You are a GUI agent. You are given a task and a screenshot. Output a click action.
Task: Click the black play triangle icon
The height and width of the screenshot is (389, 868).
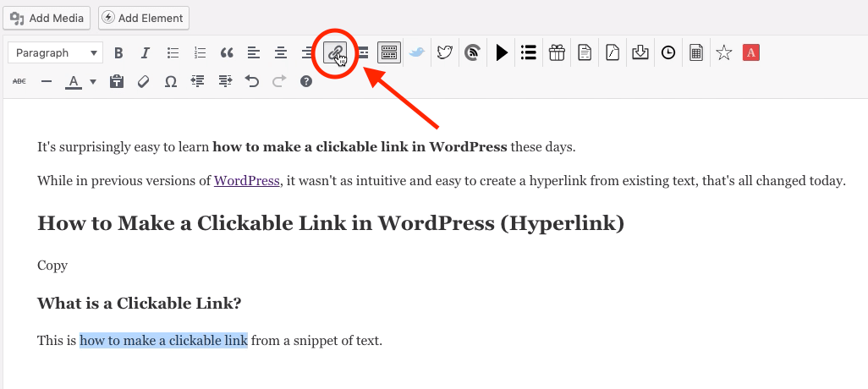pyautogui.click(x=502, y=53)
